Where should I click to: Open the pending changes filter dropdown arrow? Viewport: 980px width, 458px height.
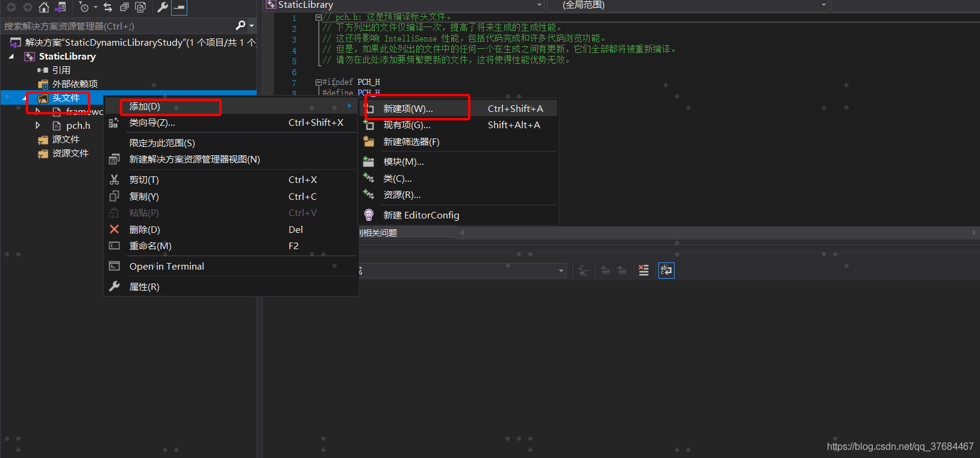pyautogui.click(x=95, y=7)
